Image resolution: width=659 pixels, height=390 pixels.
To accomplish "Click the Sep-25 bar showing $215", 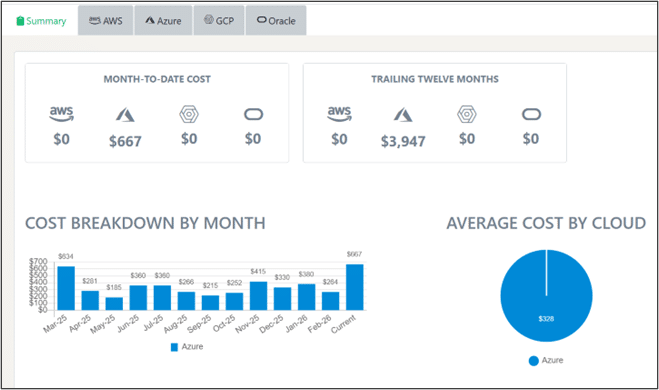I will coord(210,303).
